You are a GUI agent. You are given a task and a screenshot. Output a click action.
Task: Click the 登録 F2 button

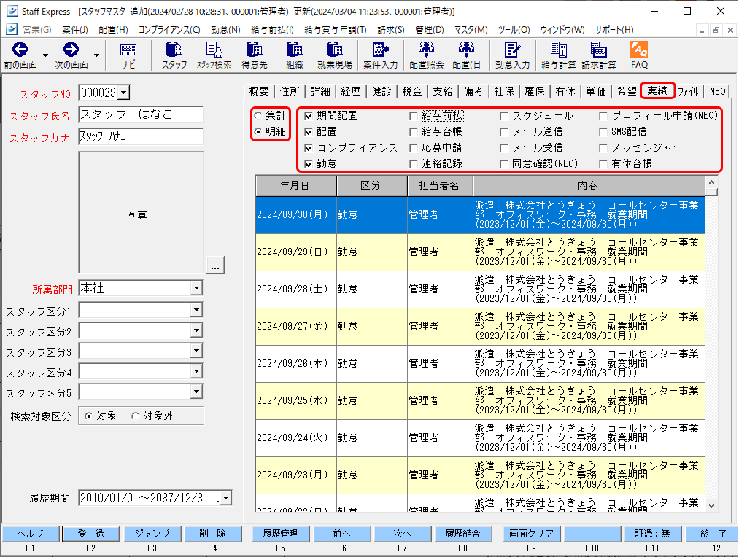tap(90, 534)
